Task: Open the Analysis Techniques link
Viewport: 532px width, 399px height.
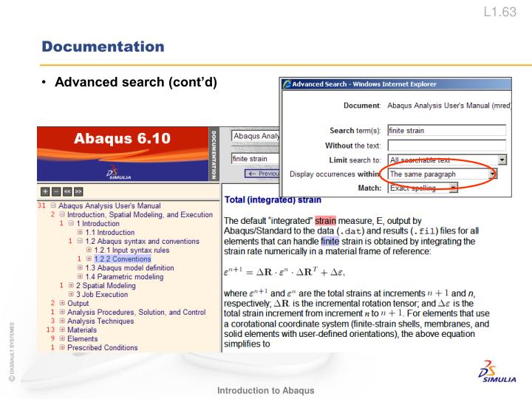Action: point(100,321)
